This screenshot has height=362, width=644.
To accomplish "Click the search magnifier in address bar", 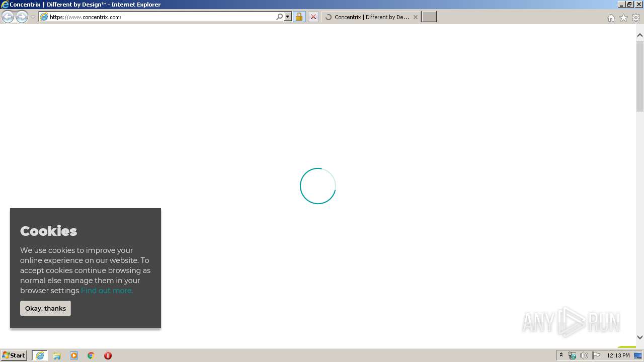I will [279, 17].
